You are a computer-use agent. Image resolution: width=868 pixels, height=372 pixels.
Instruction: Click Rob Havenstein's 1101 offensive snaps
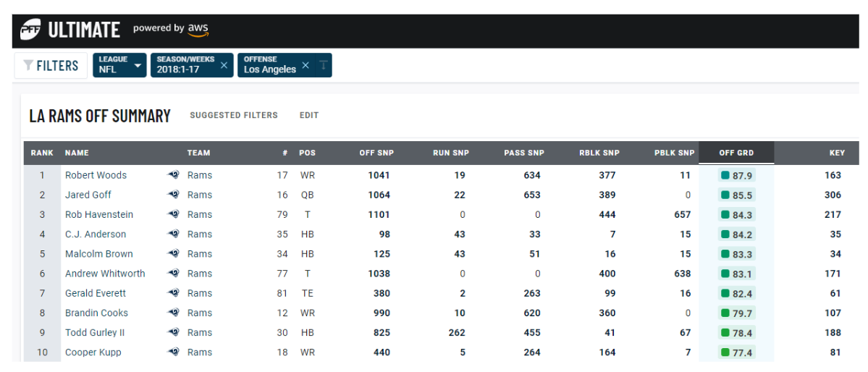tap(379, 214)
